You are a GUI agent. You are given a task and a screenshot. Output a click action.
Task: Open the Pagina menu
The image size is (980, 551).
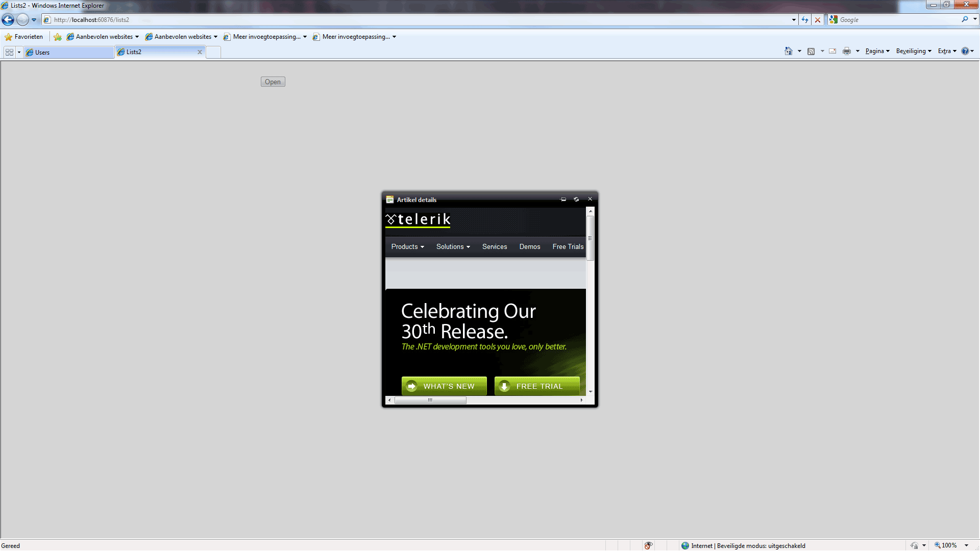877,51
